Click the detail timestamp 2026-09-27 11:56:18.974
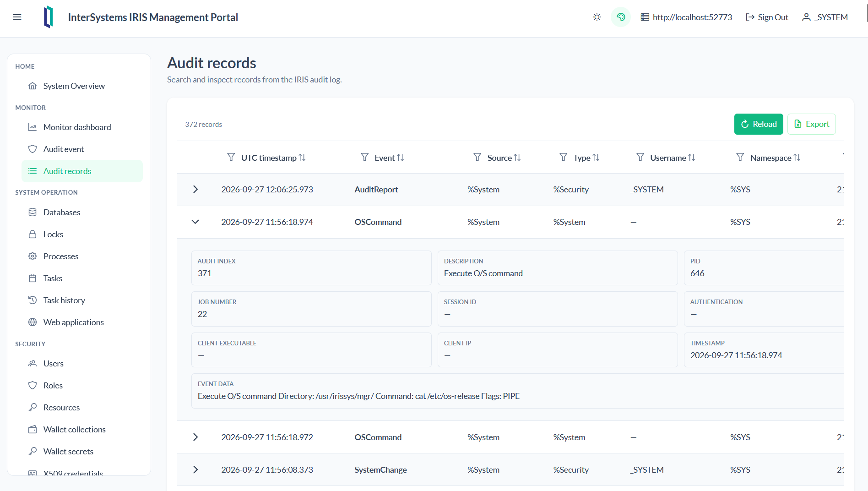This screenshot has width=868, height=491. [x=736, y=355]
